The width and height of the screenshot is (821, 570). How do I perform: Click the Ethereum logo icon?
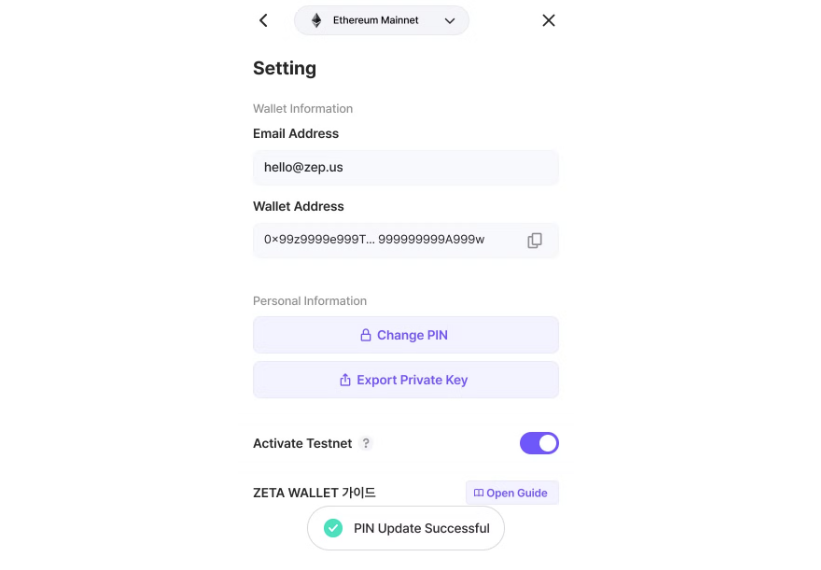click(x=316, y=20)
